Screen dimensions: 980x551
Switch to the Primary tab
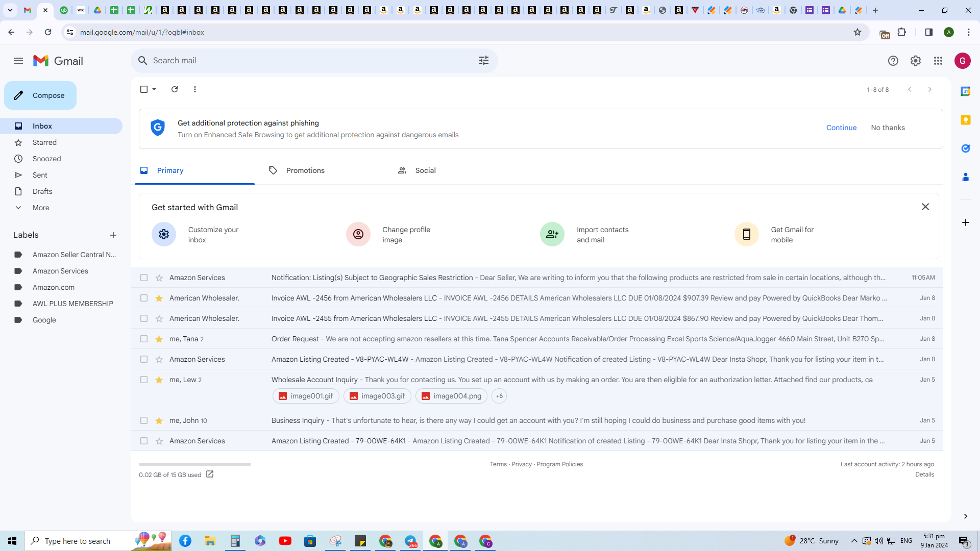coord(194,170)
